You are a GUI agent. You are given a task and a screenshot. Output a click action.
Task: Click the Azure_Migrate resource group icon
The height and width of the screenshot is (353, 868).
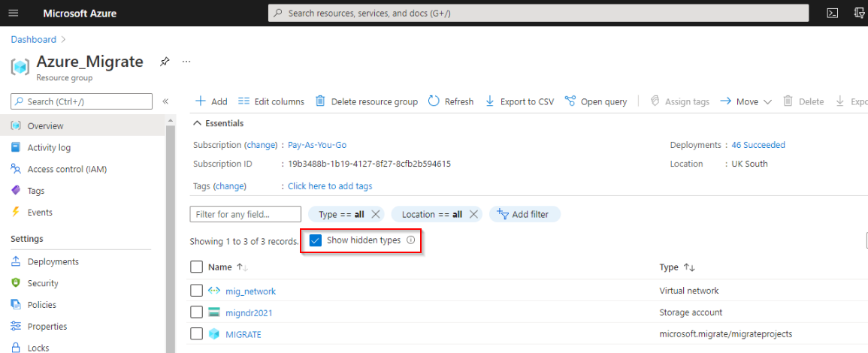(x=20, y=68)
